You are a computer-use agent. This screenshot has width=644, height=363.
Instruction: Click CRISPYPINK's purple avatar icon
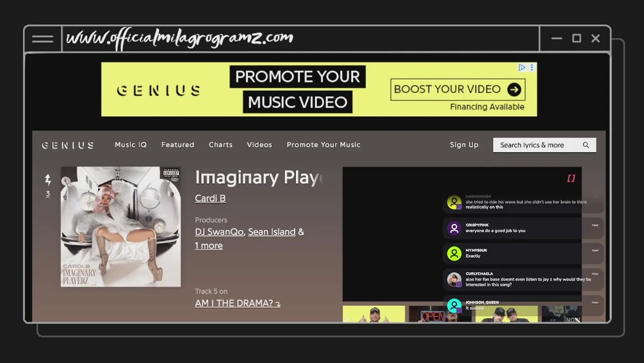[x=454, y=228]
